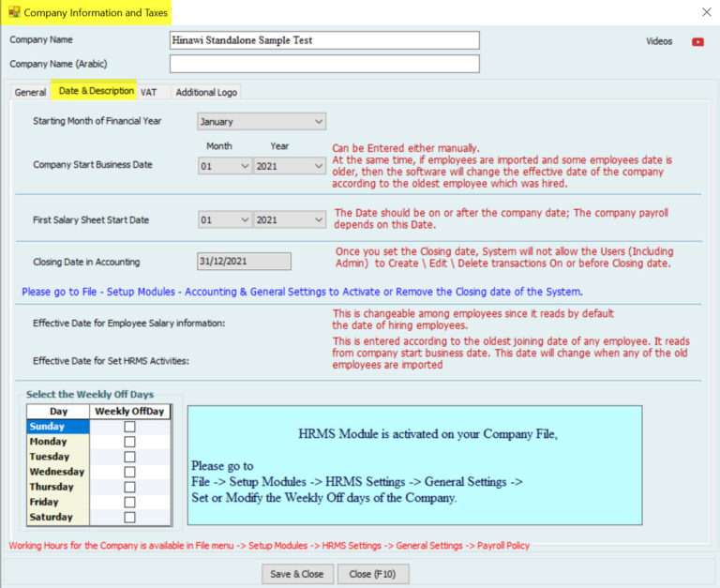720x588 pixels.
Task: Close the Company Information and Taxes window
Action: tap(706, 12)
